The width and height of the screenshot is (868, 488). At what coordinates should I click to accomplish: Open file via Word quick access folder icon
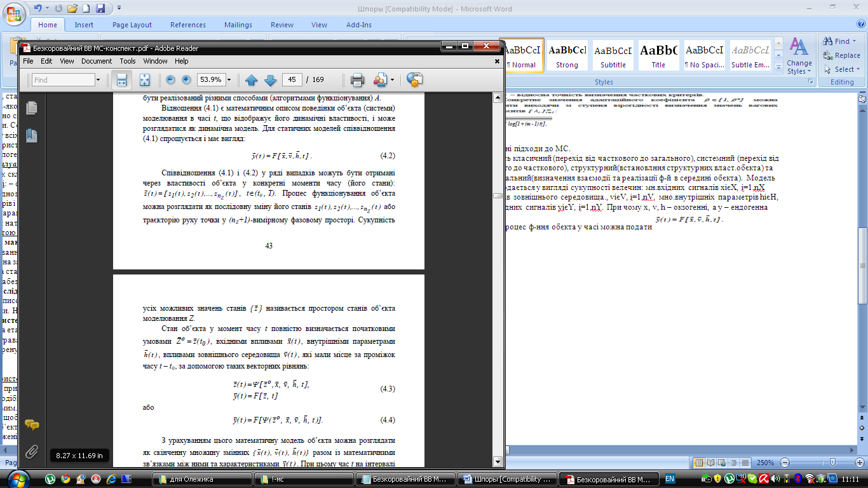(x=72, y=9)
